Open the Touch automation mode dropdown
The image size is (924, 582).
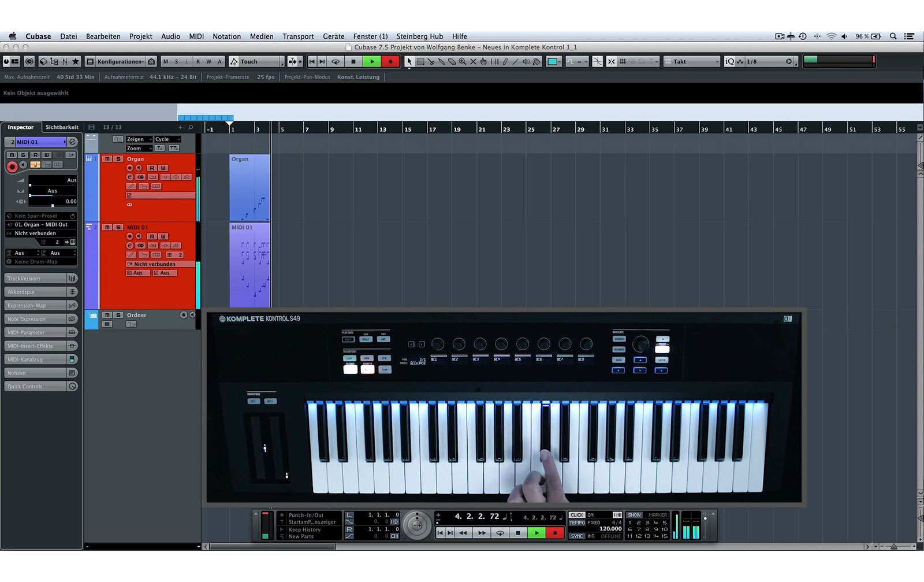[x=262, y=61]
